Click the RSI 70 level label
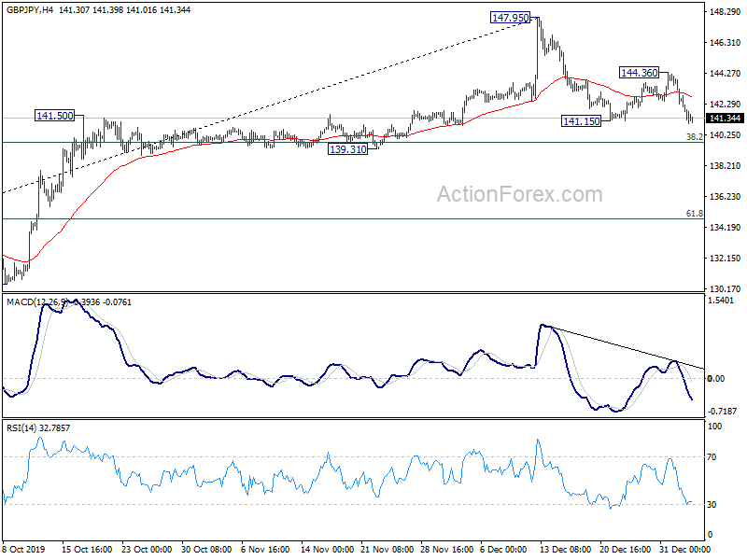 (712, 457)
